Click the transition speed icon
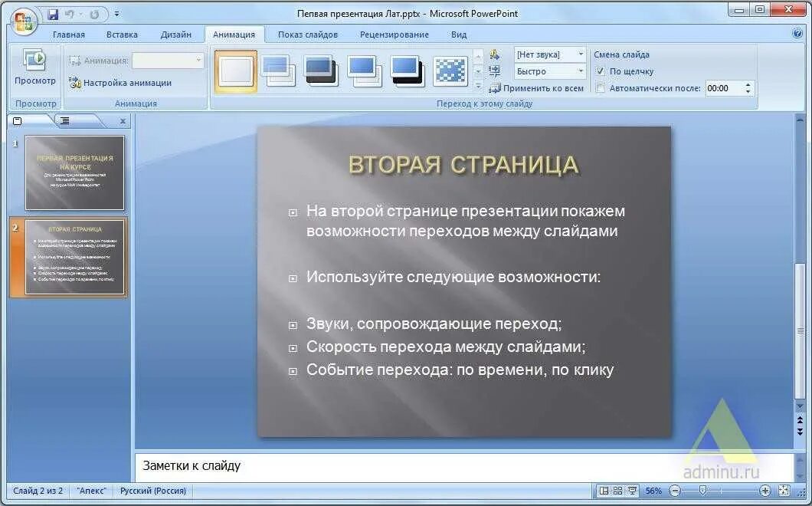The height and width of the screenshot is (506, 812). (x=495, y=71)
